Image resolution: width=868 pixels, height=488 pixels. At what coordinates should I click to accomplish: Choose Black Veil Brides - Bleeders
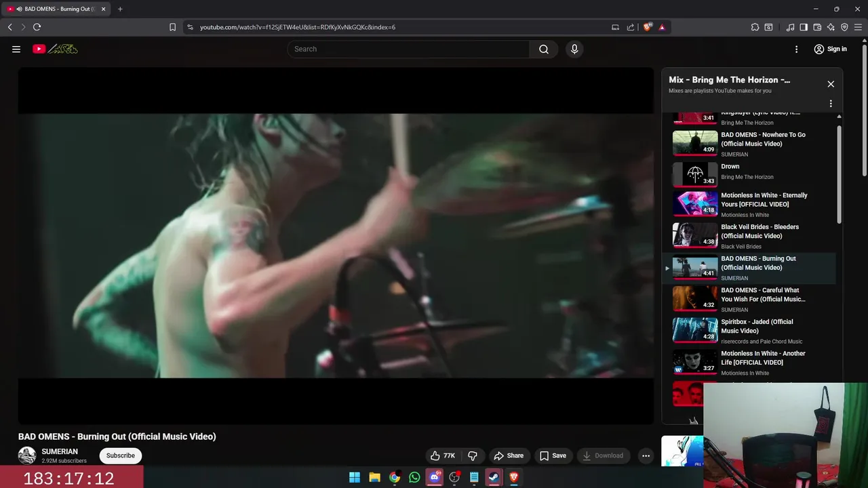click(749, 236)
